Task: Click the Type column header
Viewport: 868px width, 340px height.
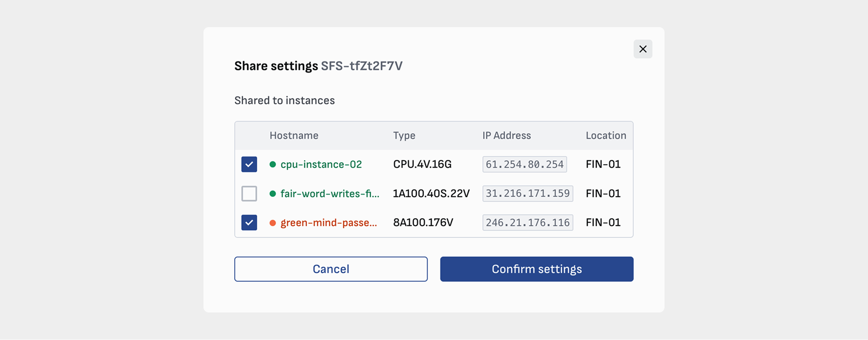Action: (x=404, y=135)
